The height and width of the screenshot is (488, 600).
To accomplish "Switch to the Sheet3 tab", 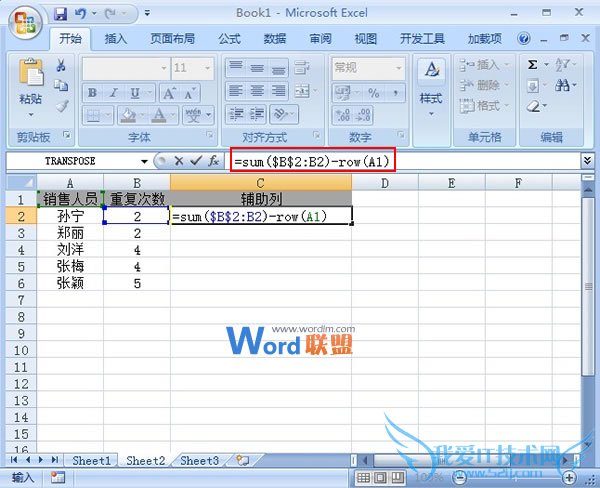I will pos(199,460).
